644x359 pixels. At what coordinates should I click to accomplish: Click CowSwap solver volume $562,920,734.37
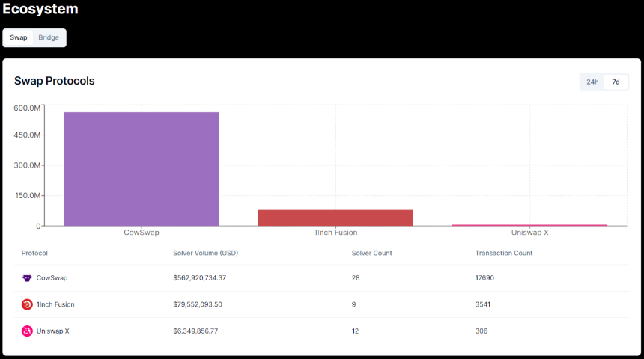pos(200,277)
